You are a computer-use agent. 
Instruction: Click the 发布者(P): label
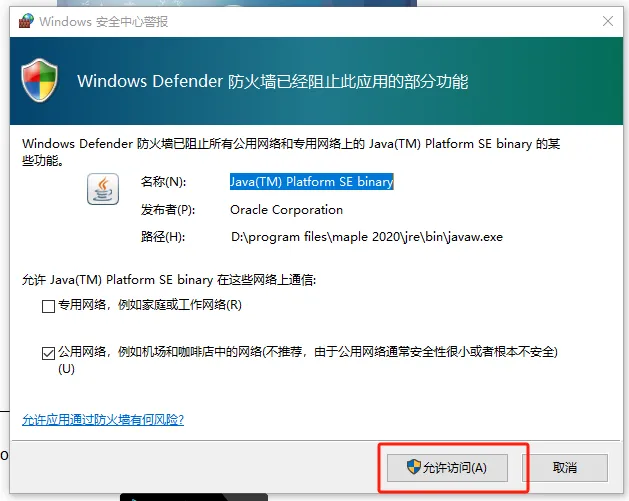click(x=168, y=210)
